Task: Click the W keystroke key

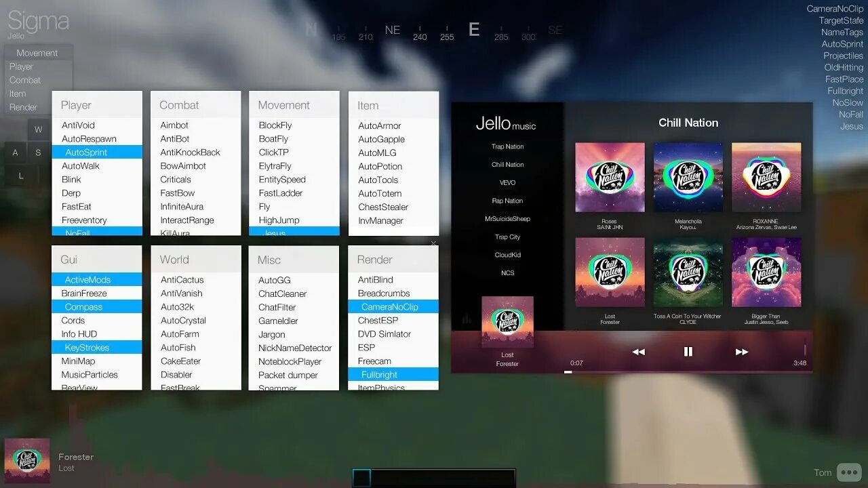Action: pyautogui.click(x=38, y=129)
